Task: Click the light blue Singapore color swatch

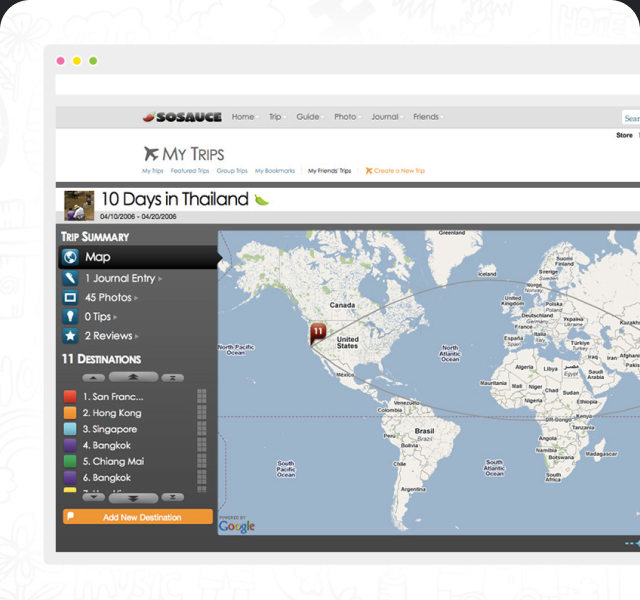Action: click(x=70, y=429)
